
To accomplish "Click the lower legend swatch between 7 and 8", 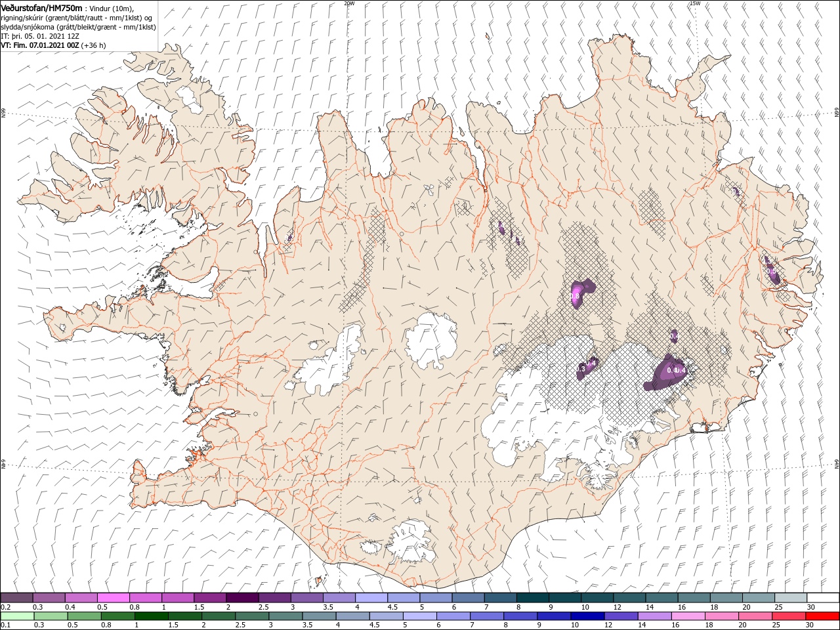I will [487, 616].
